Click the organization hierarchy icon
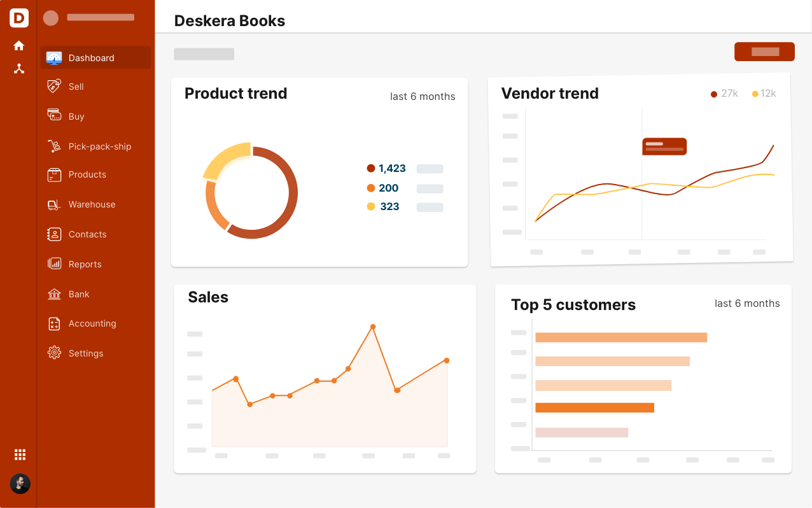The width and height of the screenshot is (812, 508). click(x=19, y=69)
